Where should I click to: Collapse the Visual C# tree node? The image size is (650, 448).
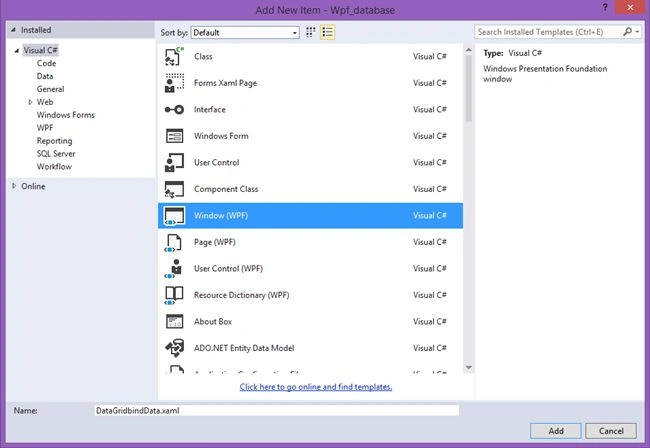[x=17, y=51]
